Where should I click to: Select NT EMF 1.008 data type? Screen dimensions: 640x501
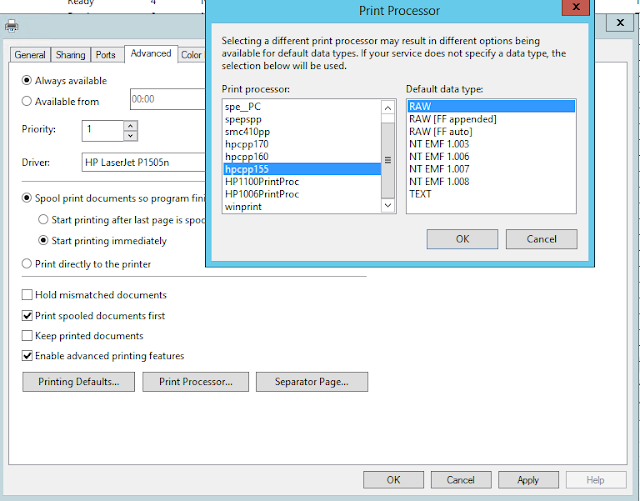(x=491, y=181)
